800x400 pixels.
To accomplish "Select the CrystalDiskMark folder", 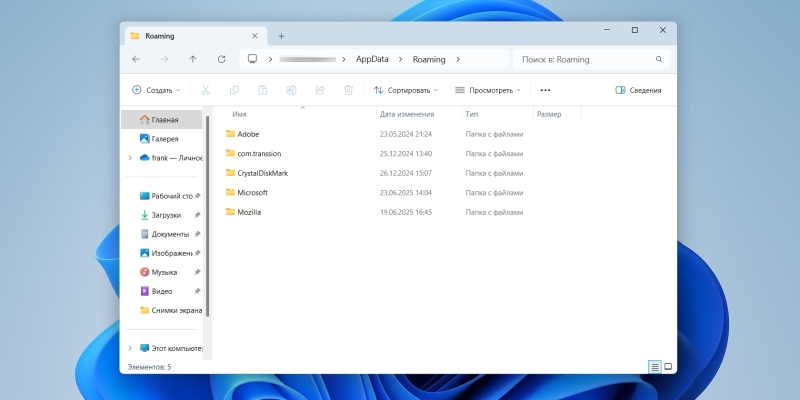I will click(257, 173).
